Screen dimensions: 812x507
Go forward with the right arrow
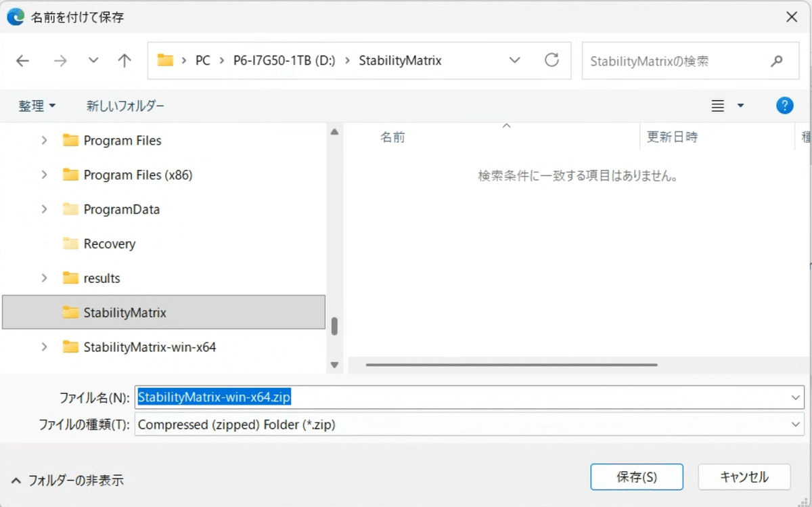[60, 61]
